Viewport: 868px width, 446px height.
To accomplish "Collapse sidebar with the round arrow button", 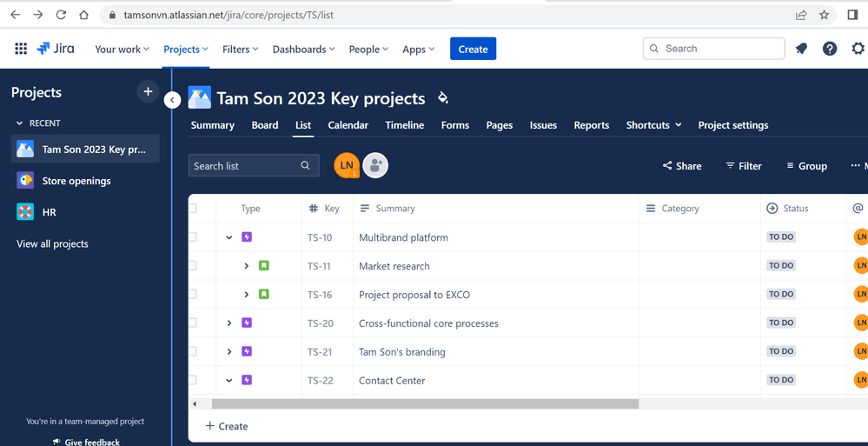I will 172,100.
